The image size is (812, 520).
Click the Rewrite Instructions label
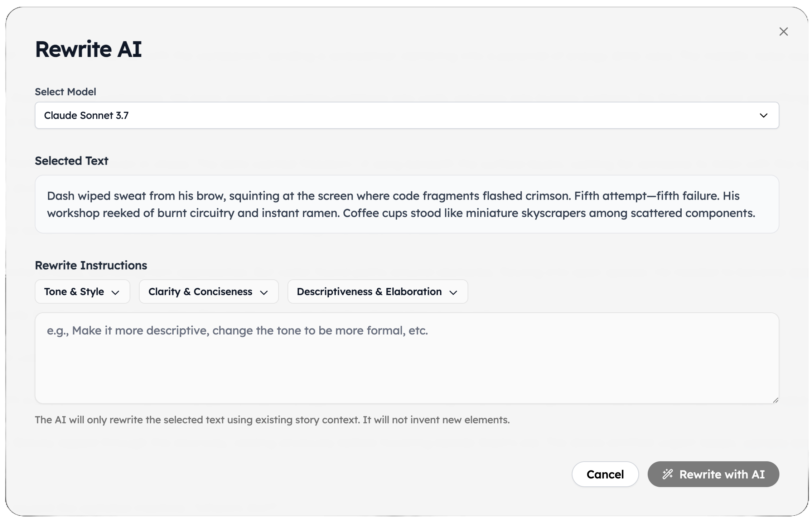pos(91,265)
